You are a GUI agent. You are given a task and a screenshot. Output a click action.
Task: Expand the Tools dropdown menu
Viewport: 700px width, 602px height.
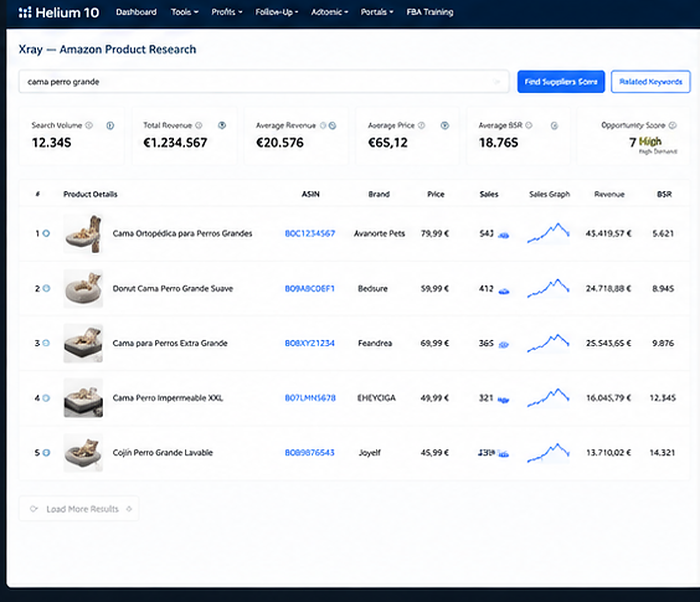(184, 12)
